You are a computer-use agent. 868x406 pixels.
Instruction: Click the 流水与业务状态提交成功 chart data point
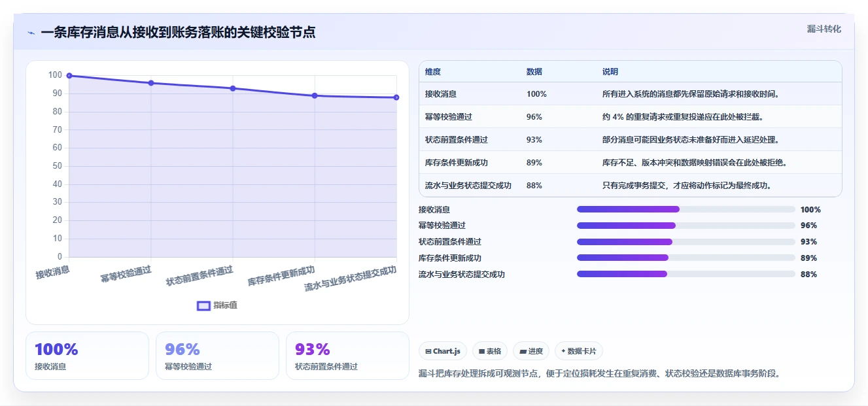[x=396, y=97]
